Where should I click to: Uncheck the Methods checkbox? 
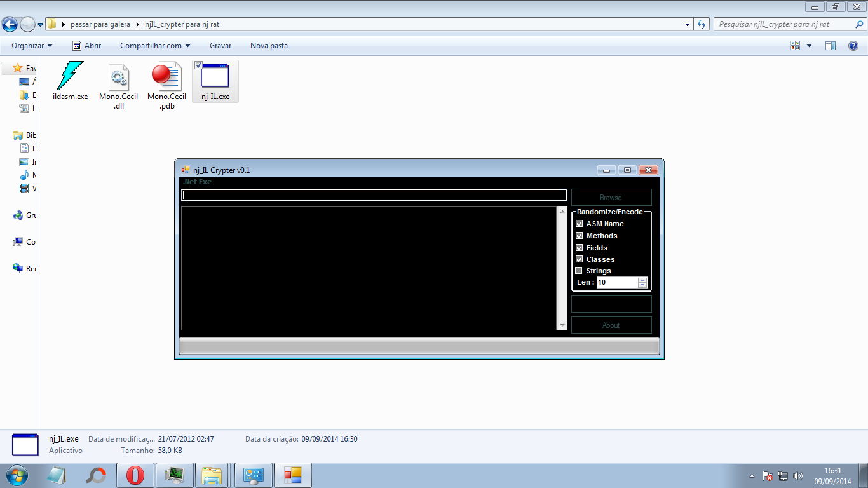point(579,236)
